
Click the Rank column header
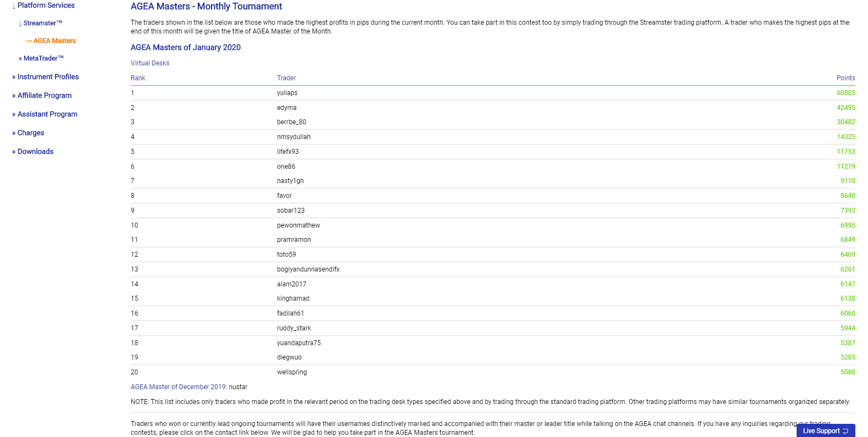(138, 78)
